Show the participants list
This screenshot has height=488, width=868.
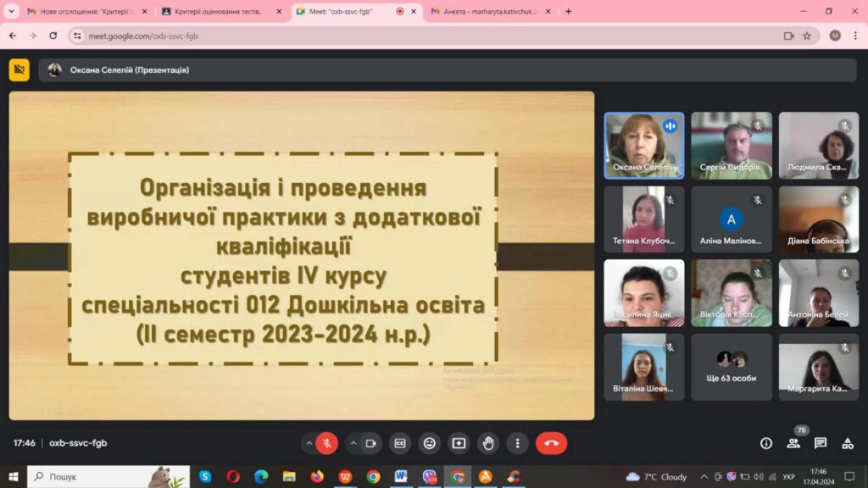(x=793, y=443)
